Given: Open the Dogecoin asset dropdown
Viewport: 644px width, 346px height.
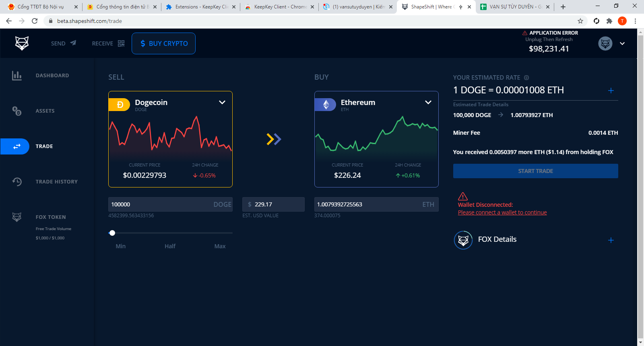Looking at the screenshot, I should click(222, 102).
